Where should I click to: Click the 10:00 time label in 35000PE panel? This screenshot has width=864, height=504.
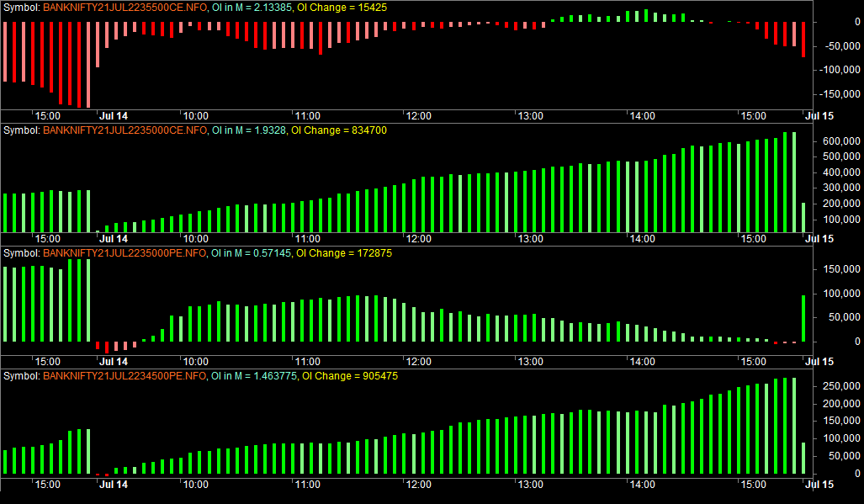tap(196, 362)
